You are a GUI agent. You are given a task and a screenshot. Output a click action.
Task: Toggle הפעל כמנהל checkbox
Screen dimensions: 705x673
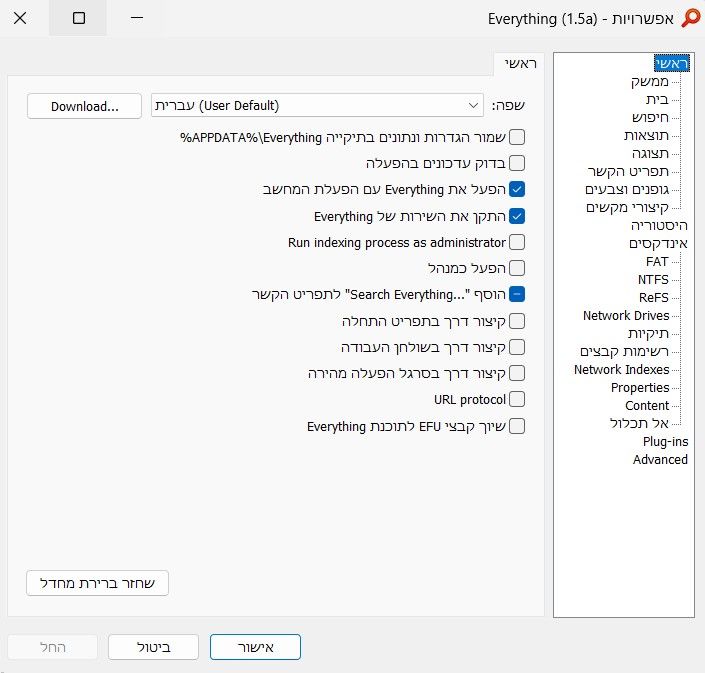click(517, 268)
